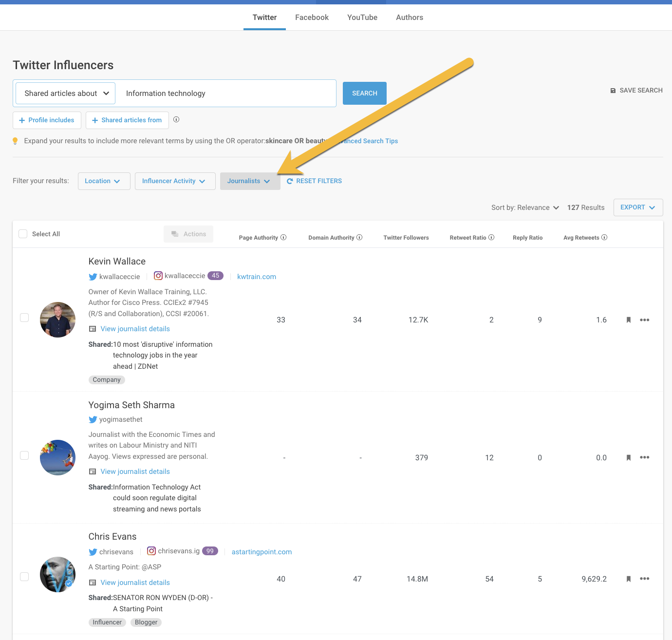
Task: Open Chris Evans' Instagram profile chrisevans.ig
Action: click(x=178, y=551)
